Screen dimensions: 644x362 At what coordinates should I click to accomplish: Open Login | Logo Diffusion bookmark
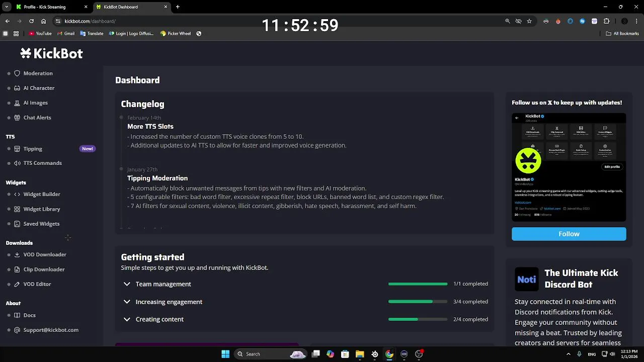131,34
